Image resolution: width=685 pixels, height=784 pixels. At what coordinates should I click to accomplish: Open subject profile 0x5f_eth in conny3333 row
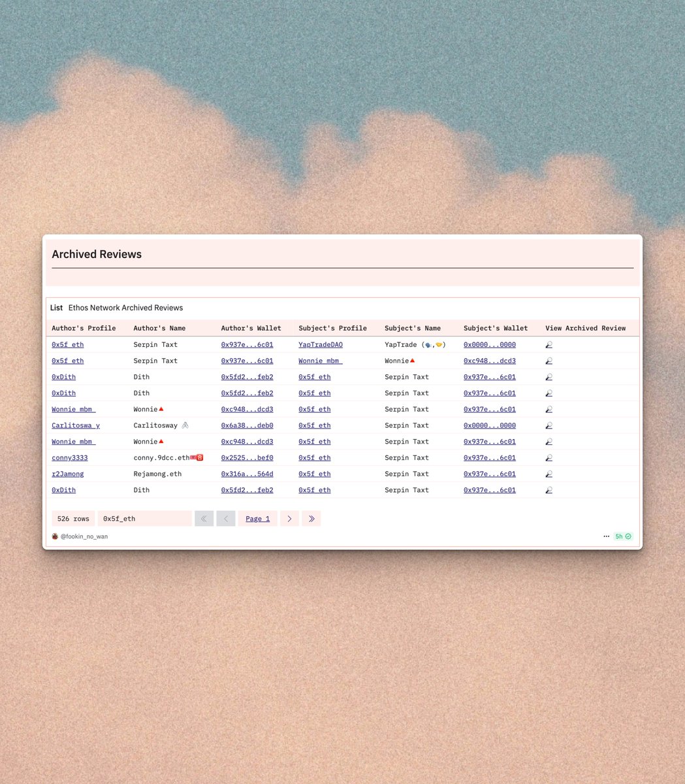click(315, 458)
